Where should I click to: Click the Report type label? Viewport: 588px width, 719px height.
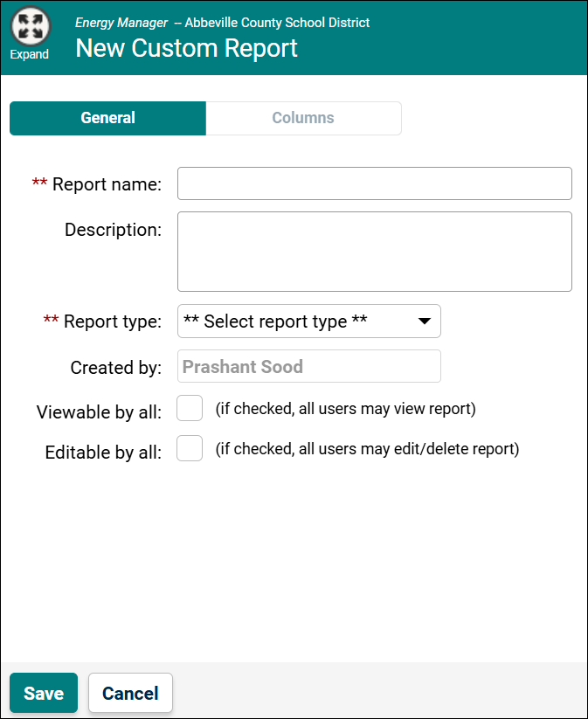coord(112,321)
